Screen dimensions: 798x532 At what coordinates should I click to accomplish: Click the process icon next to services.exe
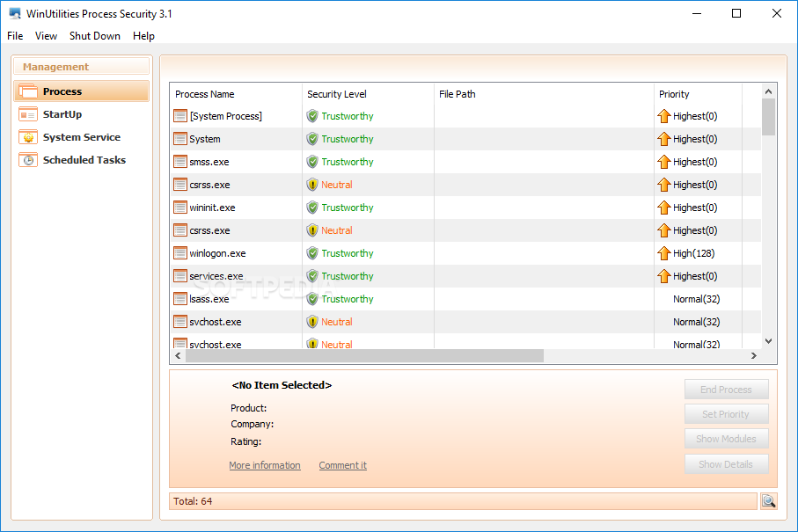point(180,276)
